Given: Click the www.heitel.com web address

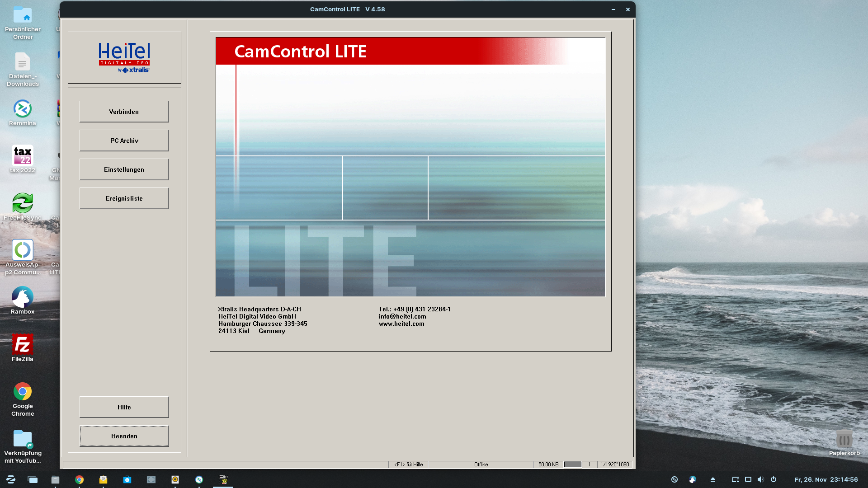Looking at the screenshot, I should pos(401,324).
